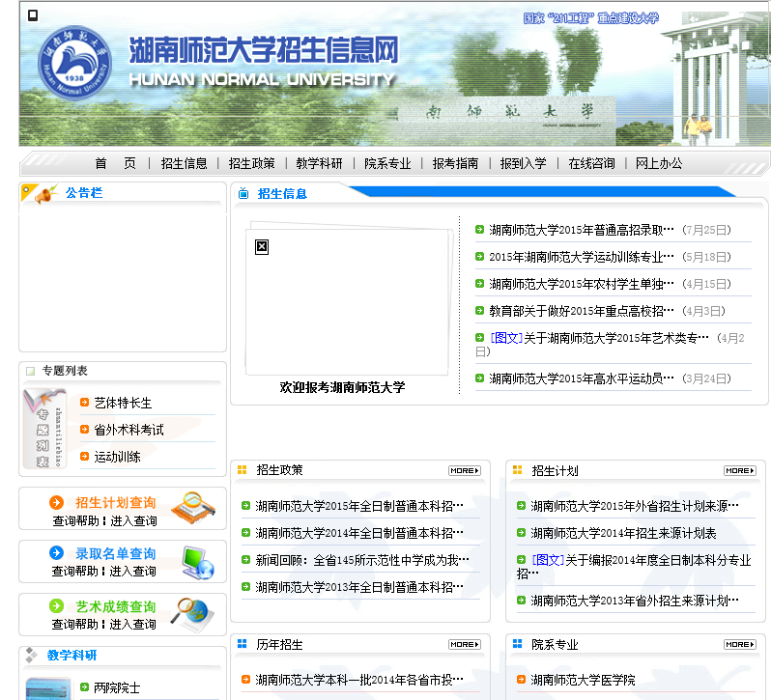Open news 教育部关于做好2015年重点高校招
Viewport: 771px width, 700px height.
click(x=582, y=311)
